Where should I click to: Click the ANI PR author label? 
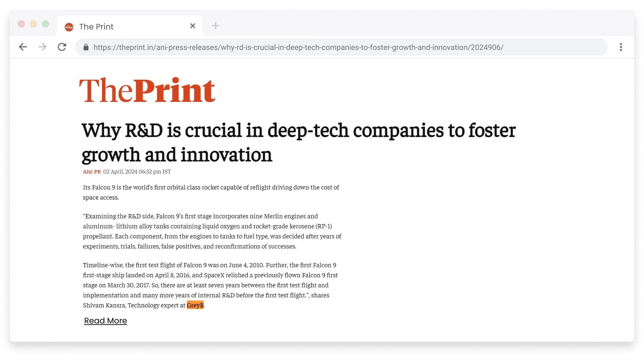(92, 172)
